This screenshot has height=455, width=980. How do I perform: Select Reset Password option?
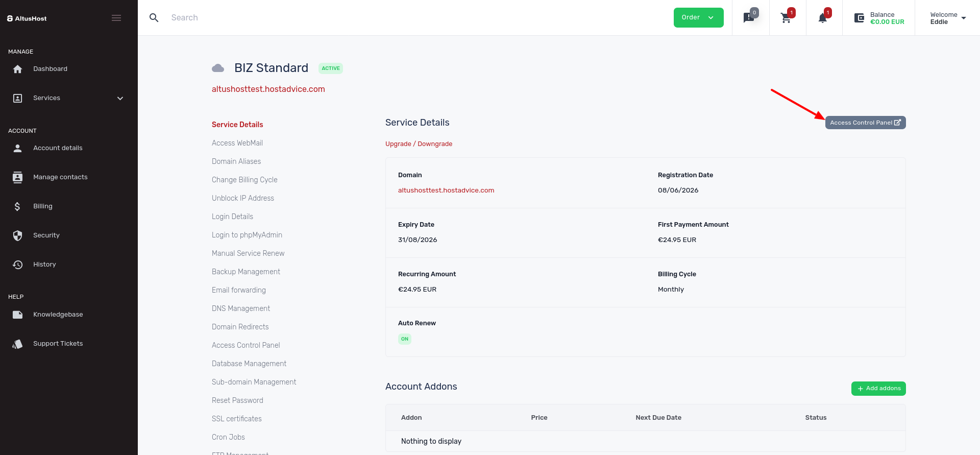point(237,400)
